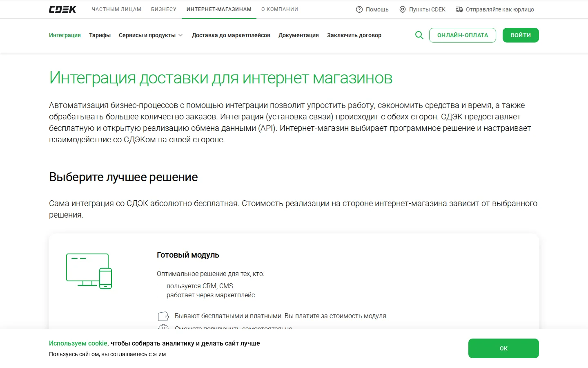This screenshot has height=368, width=588.
Task: Click the Выберите лучшее решение heading
Action: (123, 177)
